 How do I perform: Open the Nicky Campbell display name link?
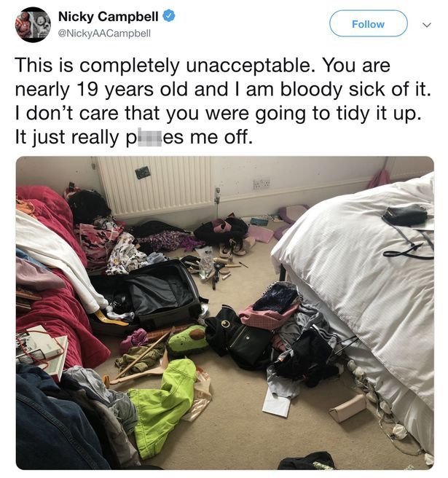109,17
